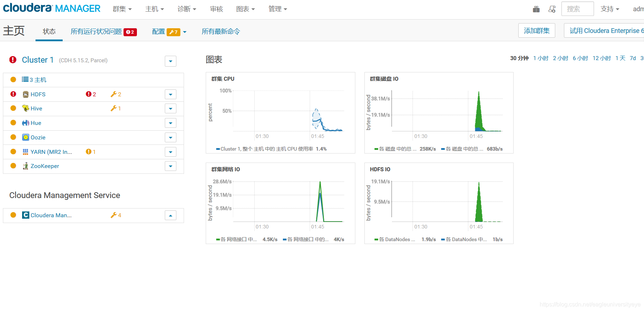644x311 pixels.
Task: Open the 群集 CPU chart
Action: pyautogui.click(x=280, y=113)
